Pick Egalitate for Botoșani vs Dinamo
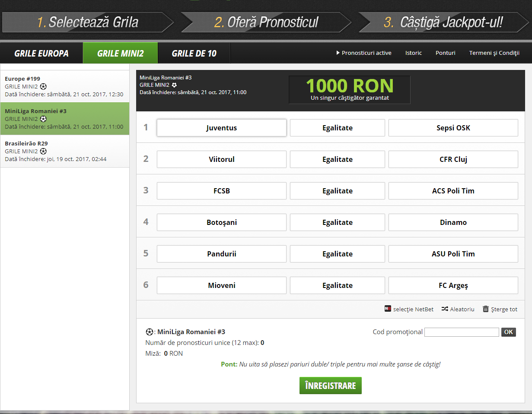 click(x=338, y=222)
